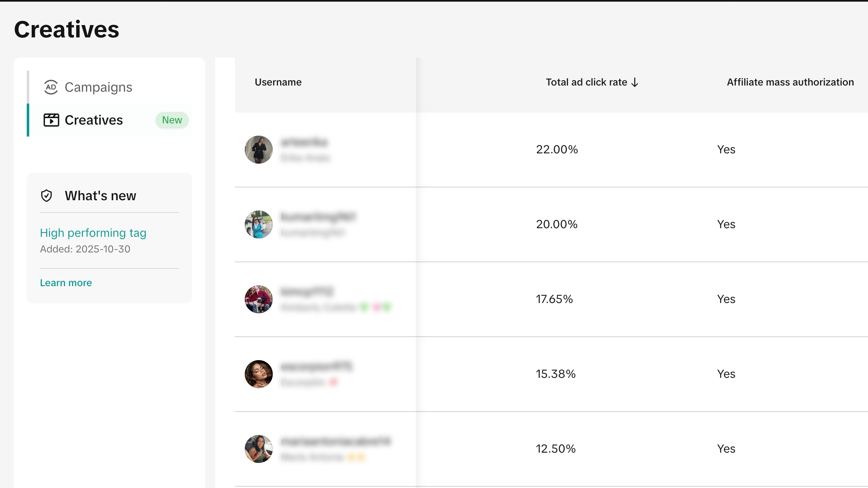Sort by the Total ad click rate column

pyautogui.click(x=587, y=82)
